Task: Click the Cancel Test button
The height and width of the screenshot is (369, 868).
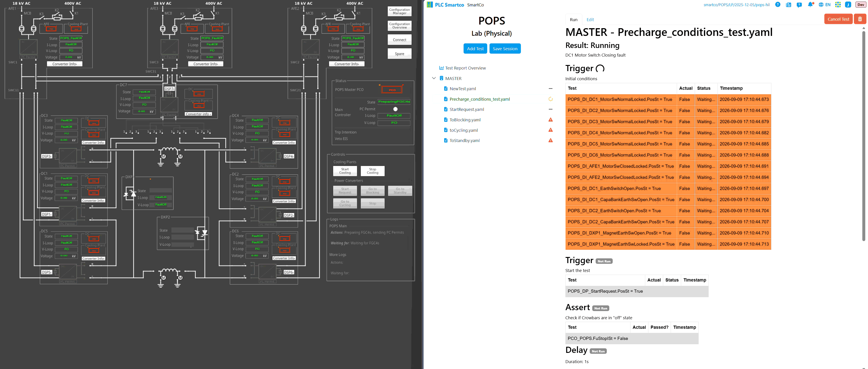Action: coord(838,19)
